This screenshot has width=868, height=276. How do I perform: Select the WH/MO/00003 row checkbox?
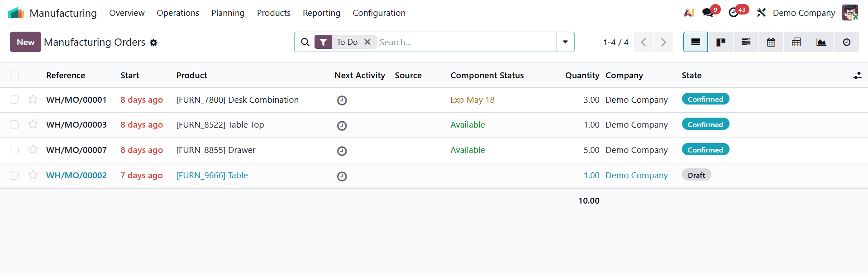[14, 124]
